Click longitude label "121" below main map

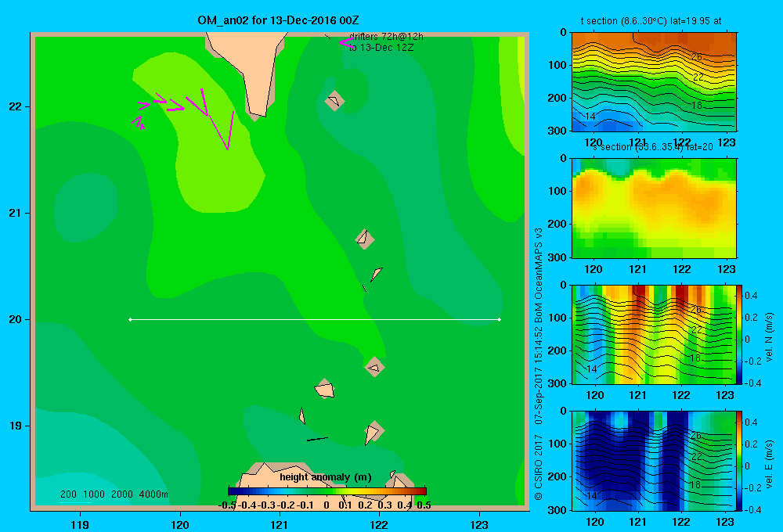pos(280,524)
